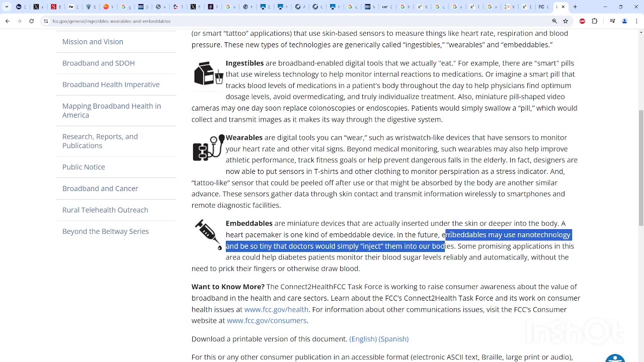
Task: Click the Ingestibles pill bottle icon
Action: (x=208, y=73)
